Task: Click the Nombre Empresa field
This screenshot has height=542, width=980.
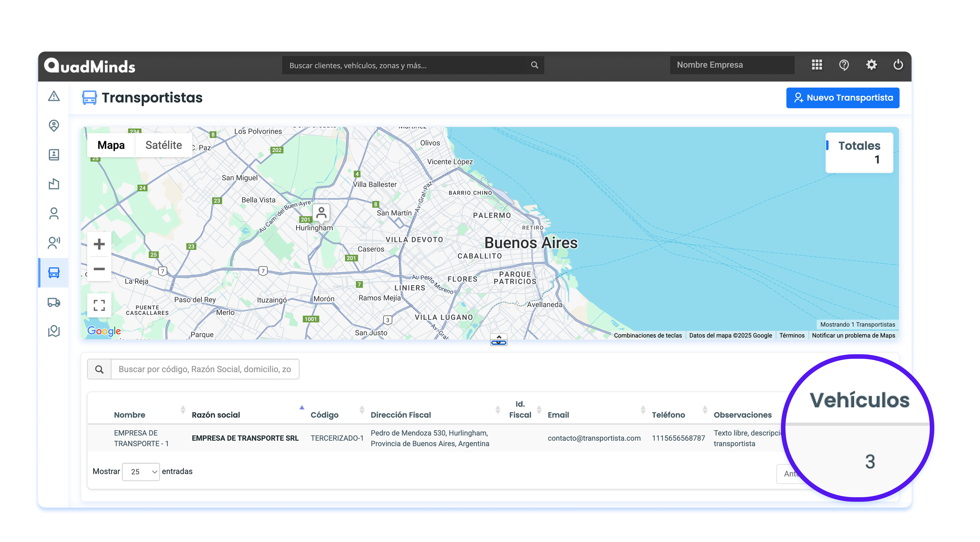Action: click(x=732, y=65)
